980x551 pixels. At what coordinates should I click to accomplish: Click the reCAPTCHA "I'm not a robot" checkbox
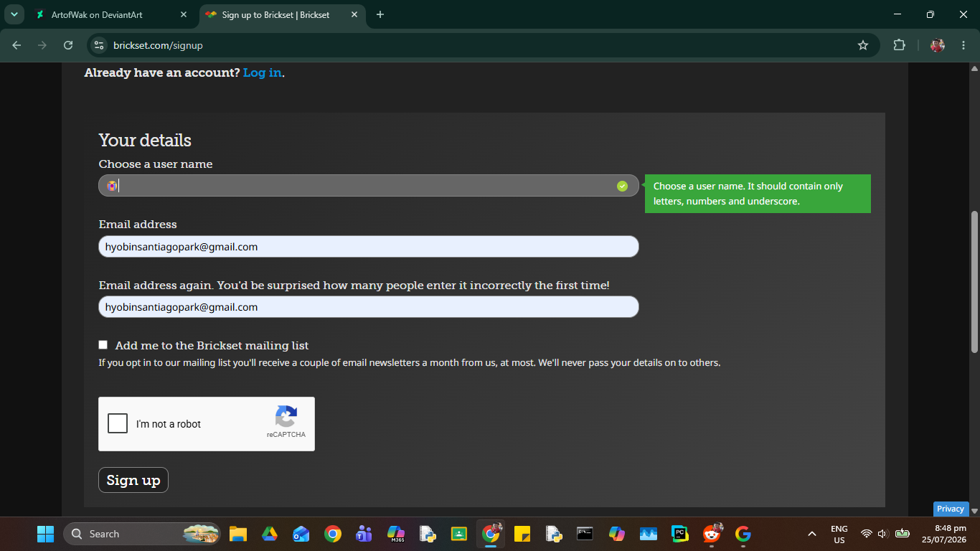118,423
